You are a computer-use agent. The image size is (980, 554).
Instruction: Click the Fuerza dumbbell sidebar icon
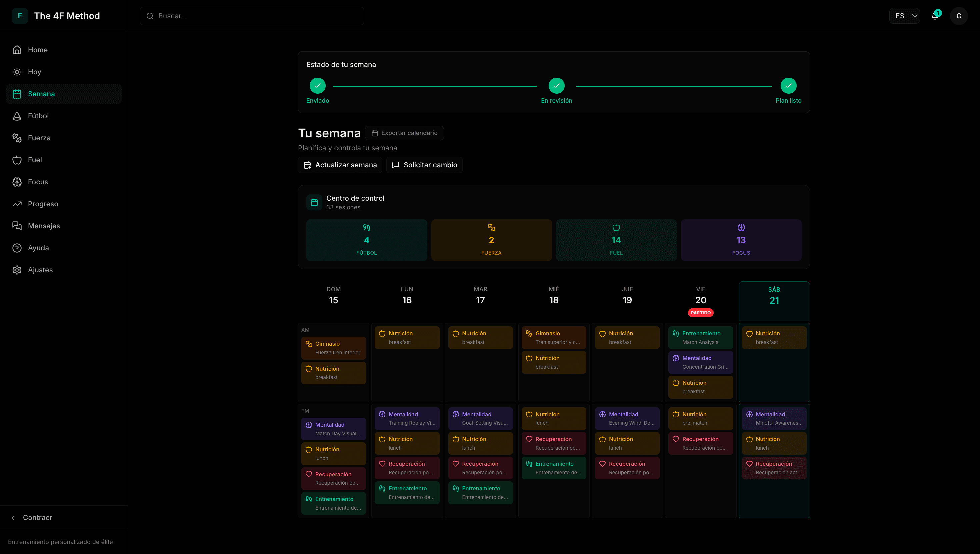17,138
